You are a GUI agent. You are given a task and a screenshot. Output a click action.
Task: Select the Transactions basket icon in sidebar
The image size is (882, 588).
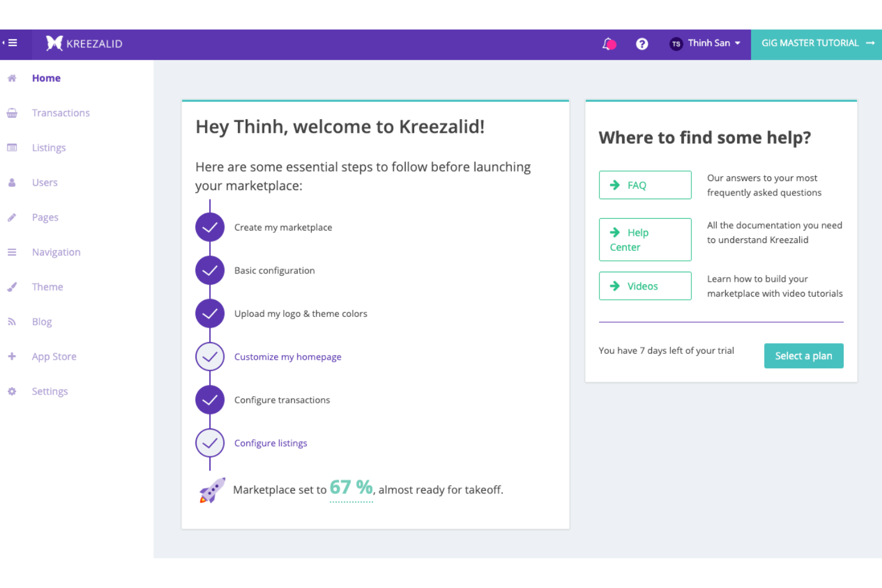pos(12,113)
